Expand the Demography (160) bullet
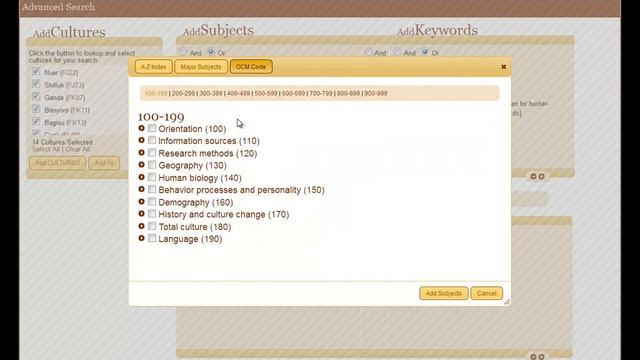 [142, 202]
